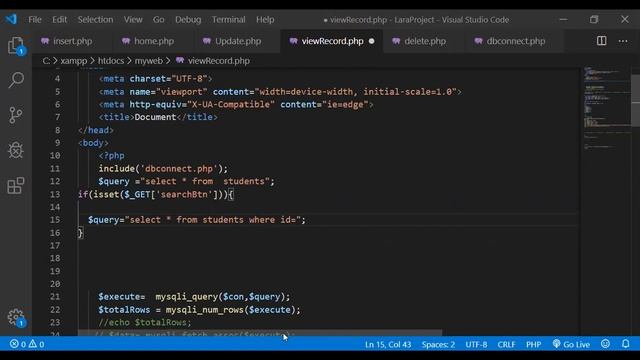Close the unsaved viewRecord.php tab dot

371,41
